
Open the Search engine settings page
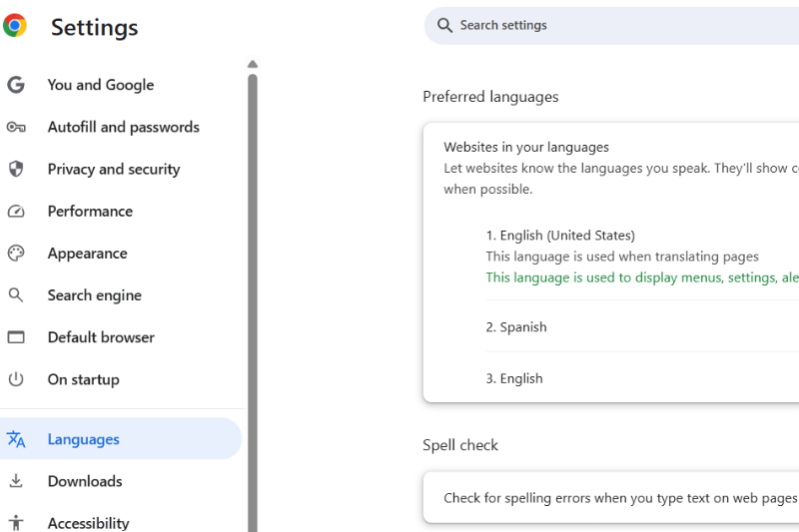click(94, 295)
